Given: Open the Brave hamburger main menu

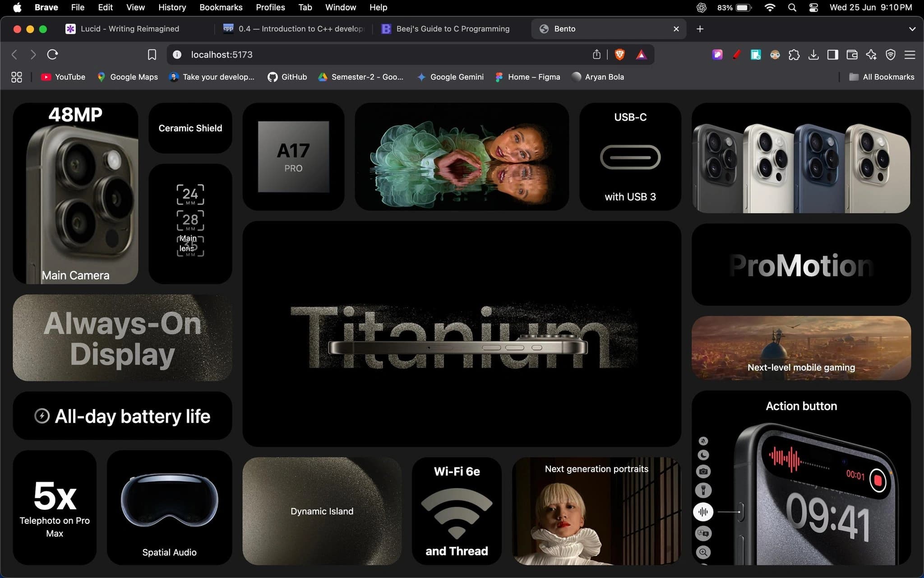Looking at the screenshot, I should click(x=910, y=55).
